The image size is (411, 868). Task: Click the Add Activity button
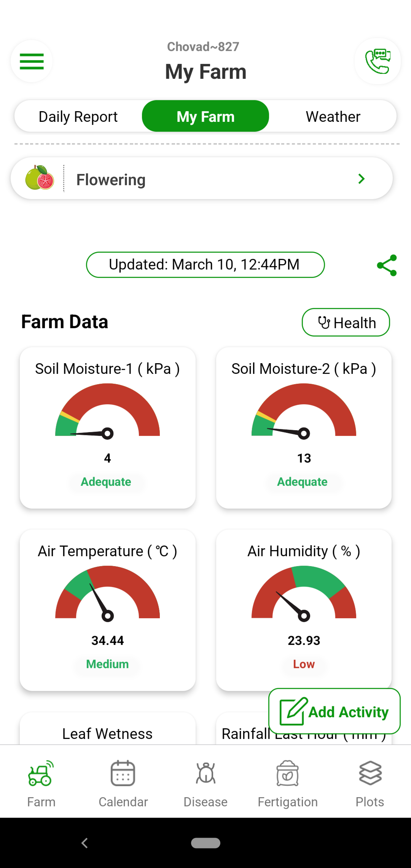[x=334, y=711]
